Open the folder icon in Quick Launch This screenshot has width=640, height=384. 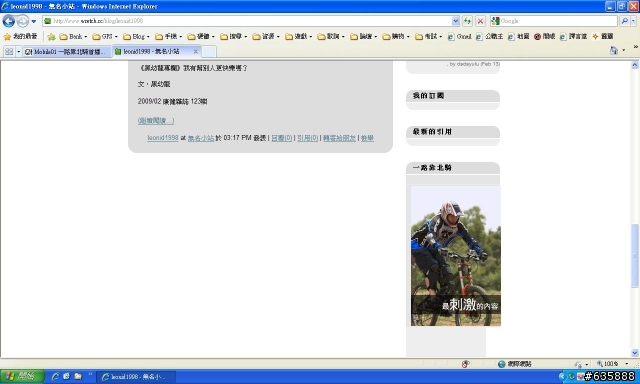point(78,376)
